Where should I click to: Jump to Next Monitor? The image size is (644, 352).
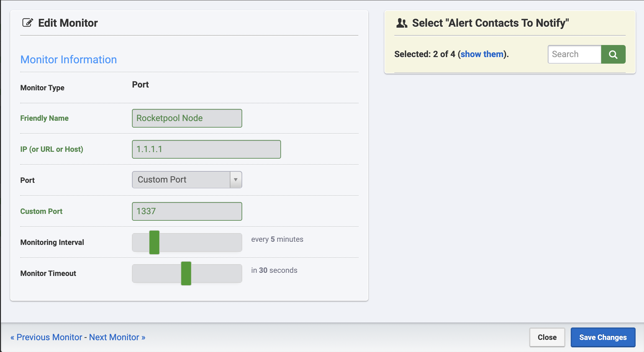point(117,337)
